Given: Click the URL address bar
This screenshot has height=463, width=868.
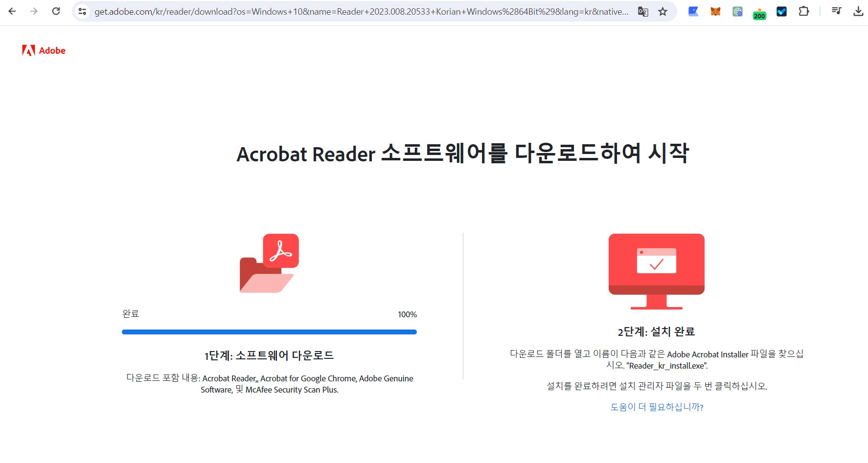Looking at the screenshot, I should click(x=361, y=11).
